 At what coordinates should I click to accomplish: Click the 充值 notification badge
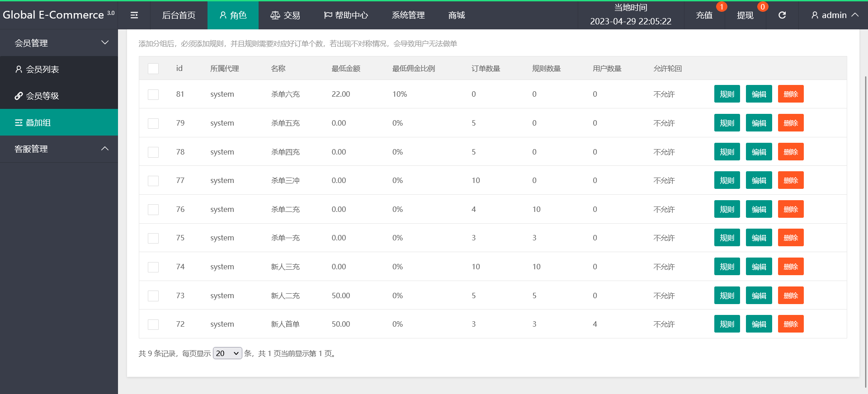pos(722,7)
